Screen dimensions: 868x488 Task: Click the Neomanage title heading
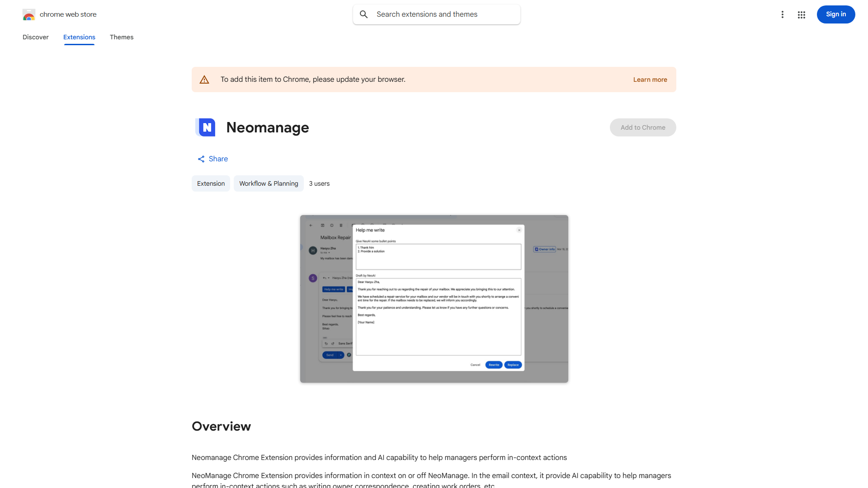click(268, 127)
